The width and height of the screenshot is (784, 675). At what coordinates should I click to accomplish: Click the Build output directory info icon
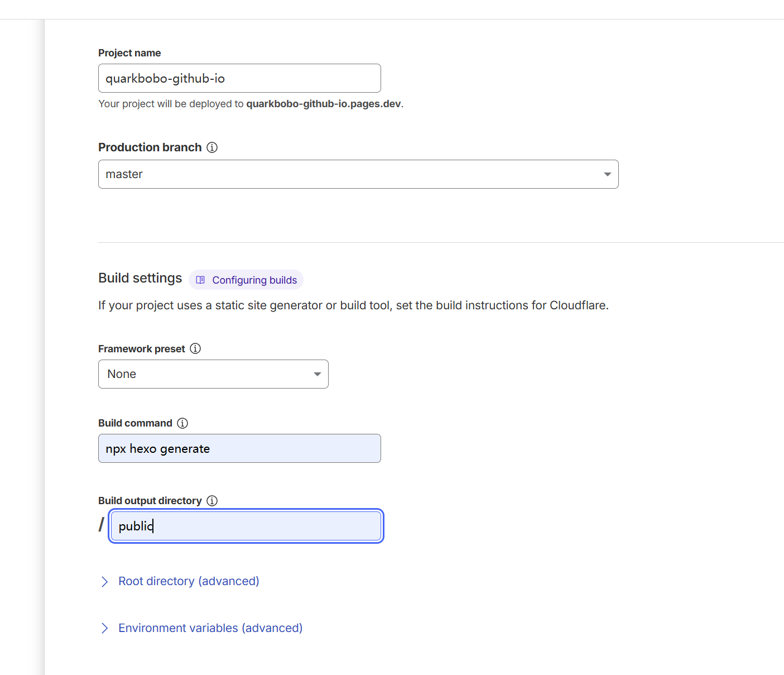coord(212,501)
